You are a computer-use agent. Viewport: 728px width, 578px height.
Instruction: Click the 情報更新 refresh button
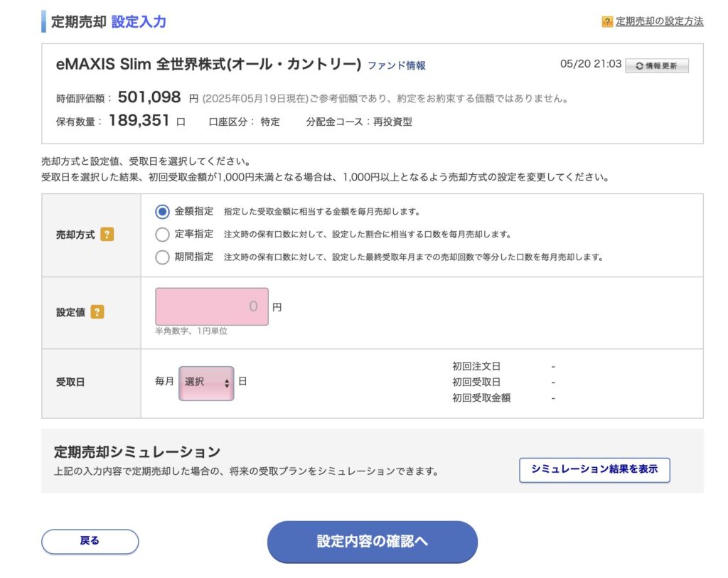tap(656, 66)
